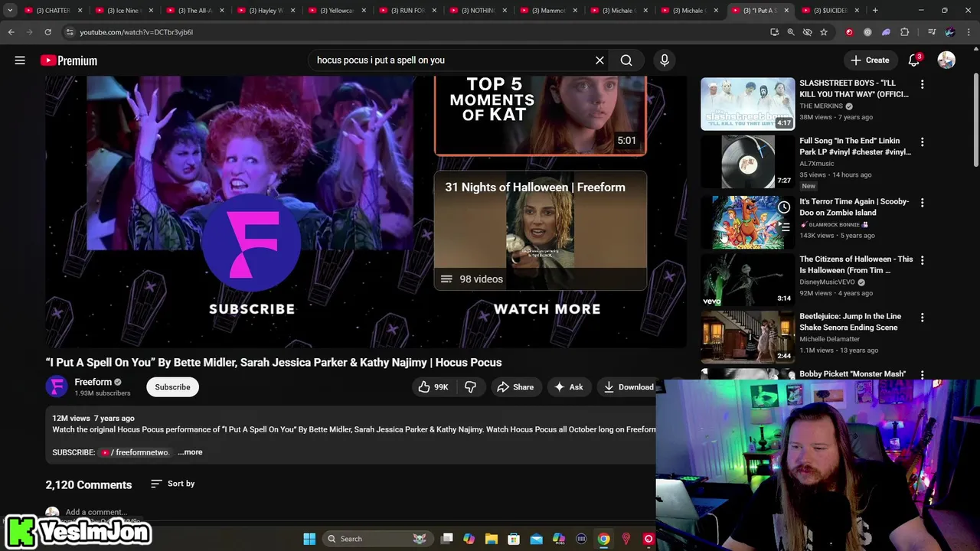Image resolution: width=980 pixels, height=551 pixels.
Task: Open the freeformnetwo subscribe link
Action: coord(135,452)
